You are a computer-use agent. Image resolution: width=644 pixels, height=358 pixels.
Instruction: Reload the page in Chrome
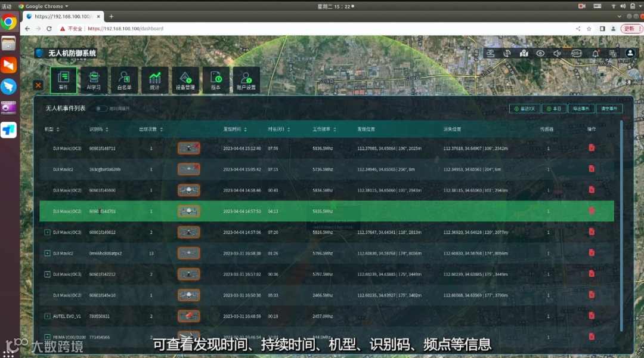point(49,29)
